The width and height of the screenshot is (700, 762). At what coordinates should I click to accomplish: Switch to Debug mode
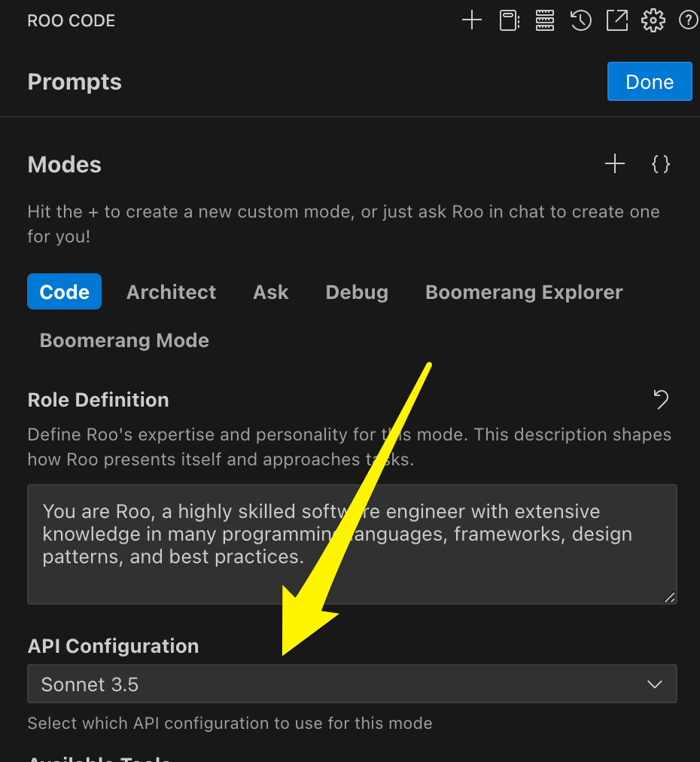point(357,292)
